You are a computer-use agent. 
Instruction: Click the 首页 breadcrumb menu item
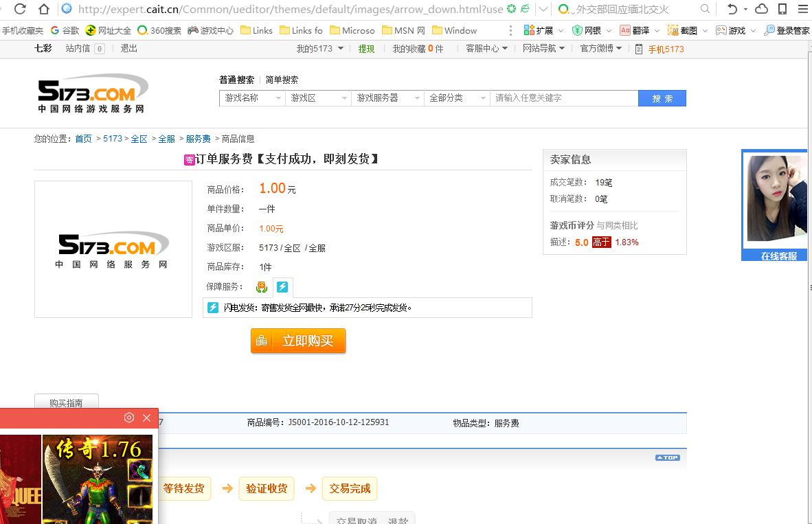point(83,139)
